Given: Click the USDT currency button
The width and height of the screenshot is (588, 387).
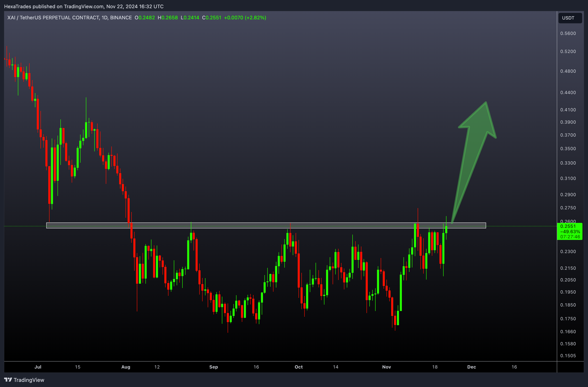Looking at the screenshot, I should pyautogui.click(x=570, y=18).
